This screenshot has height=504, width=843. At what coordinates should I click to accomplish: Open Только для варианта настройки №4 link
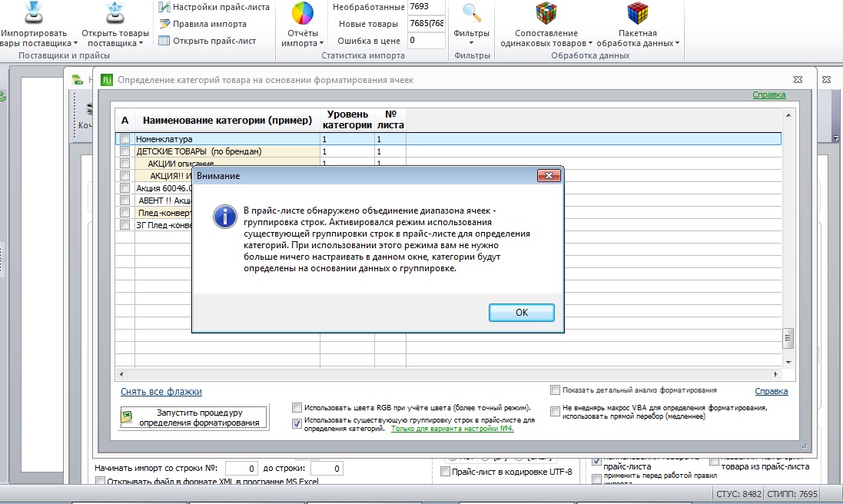(x=452, y=428)
